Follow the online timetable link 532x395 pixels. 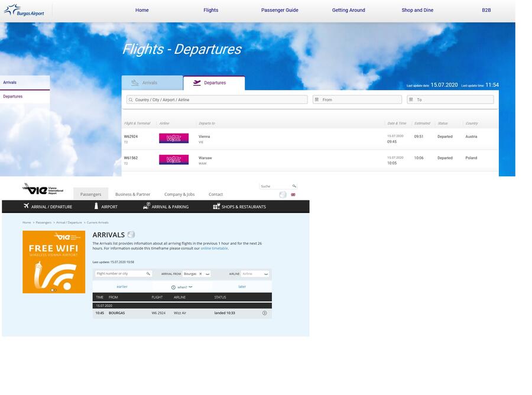pos(214,248)
